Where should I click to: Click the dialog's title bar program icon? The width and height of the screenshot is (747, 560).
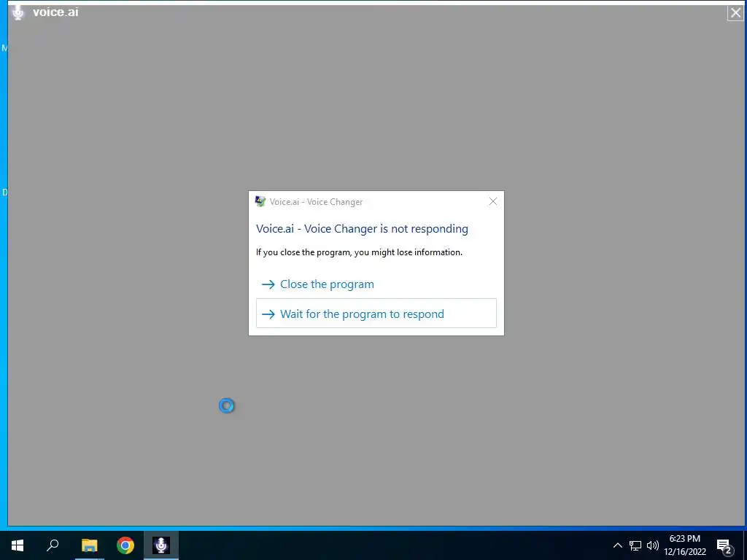(x=260, y=201)
